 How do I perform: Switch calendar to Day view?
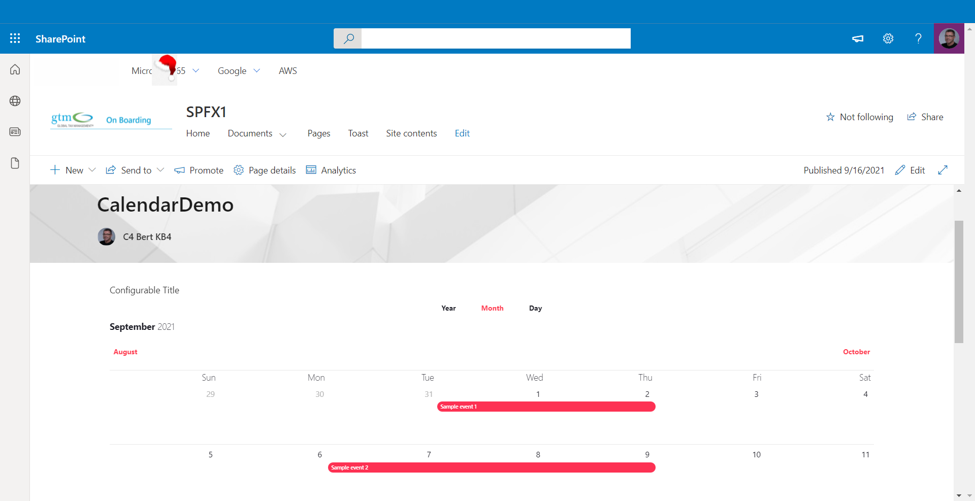[x=535, y=308]
